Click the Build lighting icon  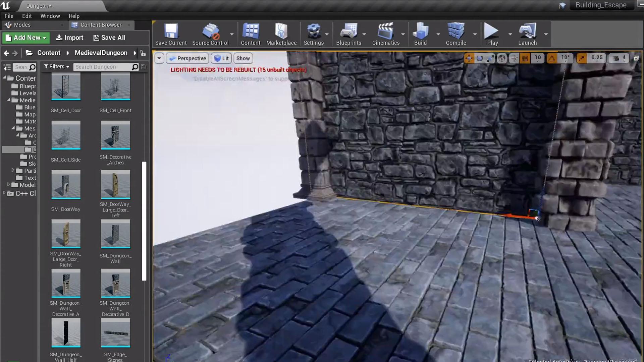coord(420,34)
